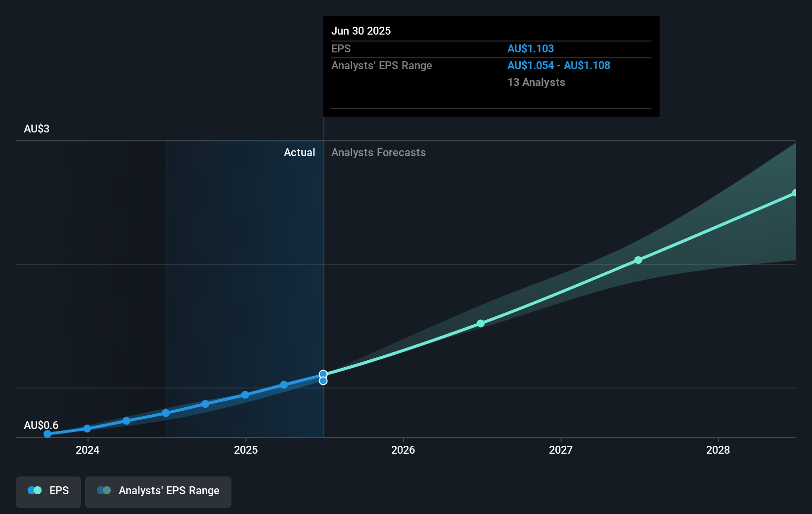This screenshot has height=514, width=812.
Task: Click the EPS data point at early 2025
Action: [245, 395]
